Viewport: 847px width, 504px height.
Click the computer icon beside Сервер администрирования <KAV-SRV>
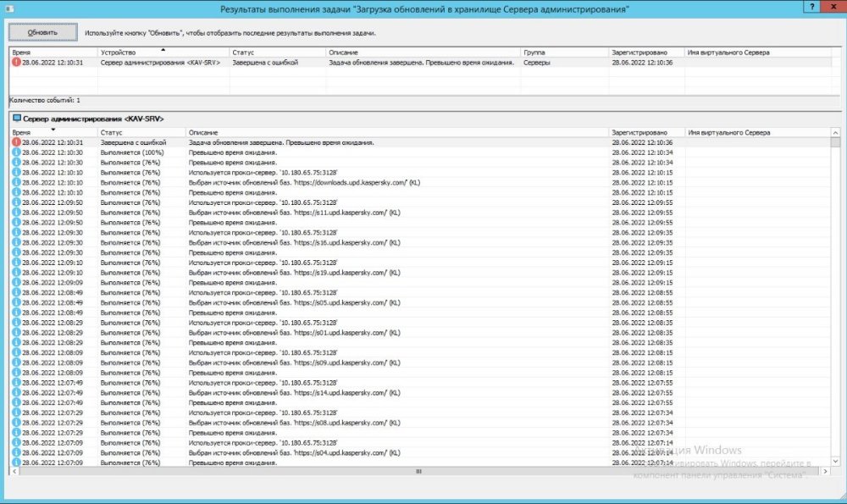[17, 119]
